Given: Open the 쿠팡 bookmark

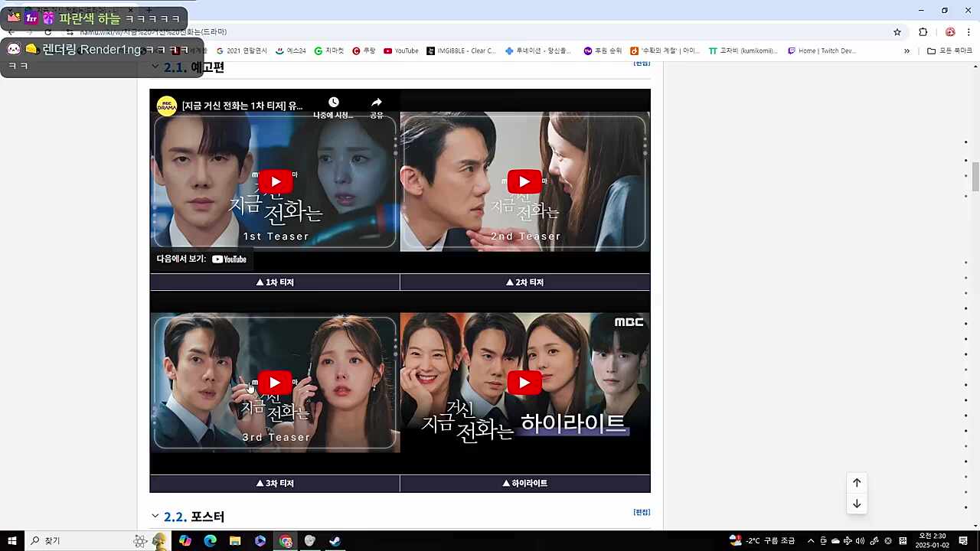Looking at the screenshot, I should pyautogui.click(x=364, y=51).
